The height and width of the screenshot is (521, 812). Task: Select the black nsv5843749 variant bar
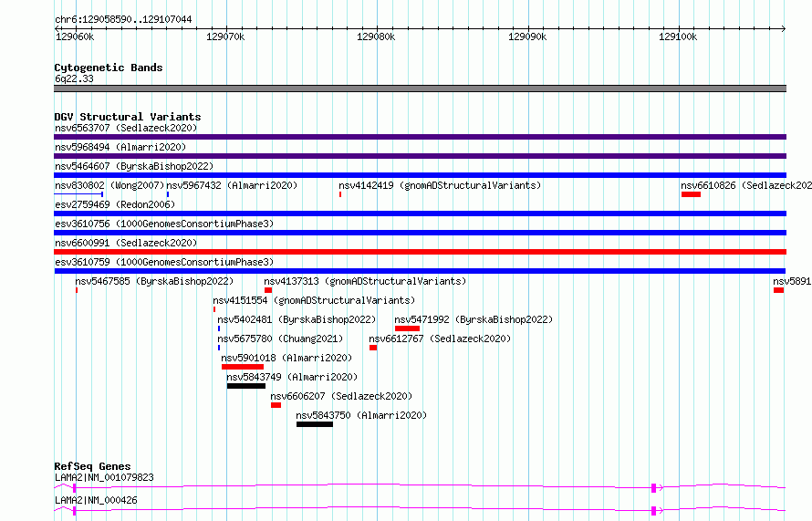coord(246,386)
